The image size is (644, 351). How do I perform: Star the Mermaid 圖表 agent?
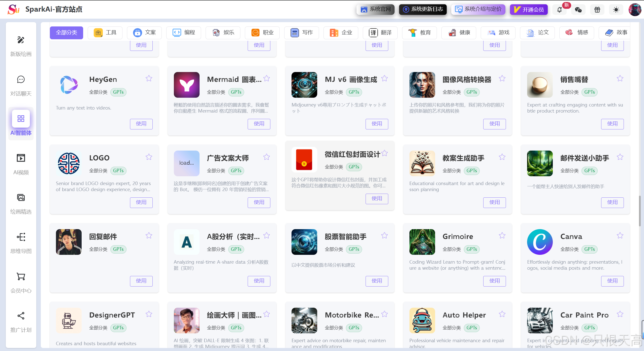point(267,79)
